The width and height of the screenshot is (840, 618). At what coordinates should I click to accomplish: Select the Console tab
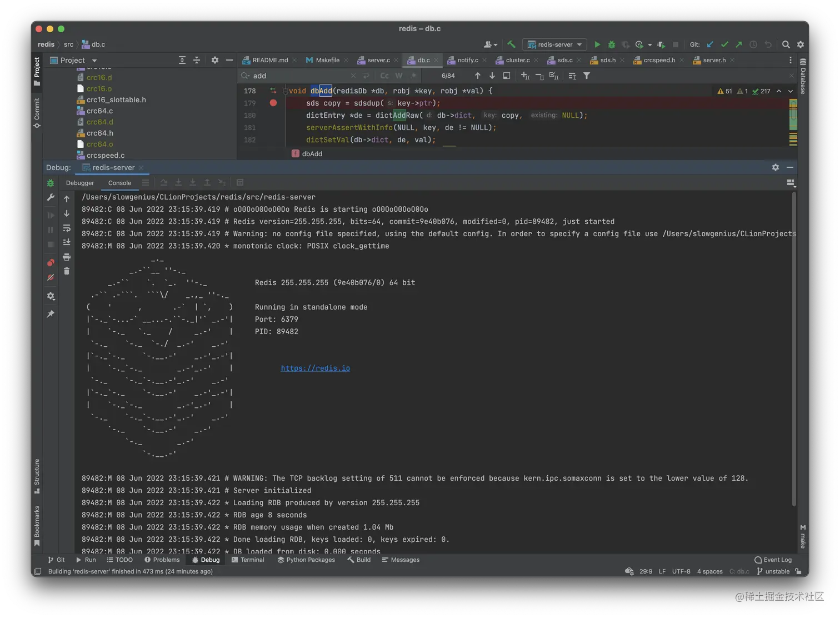pyautogui.click(x=119, y=183)
